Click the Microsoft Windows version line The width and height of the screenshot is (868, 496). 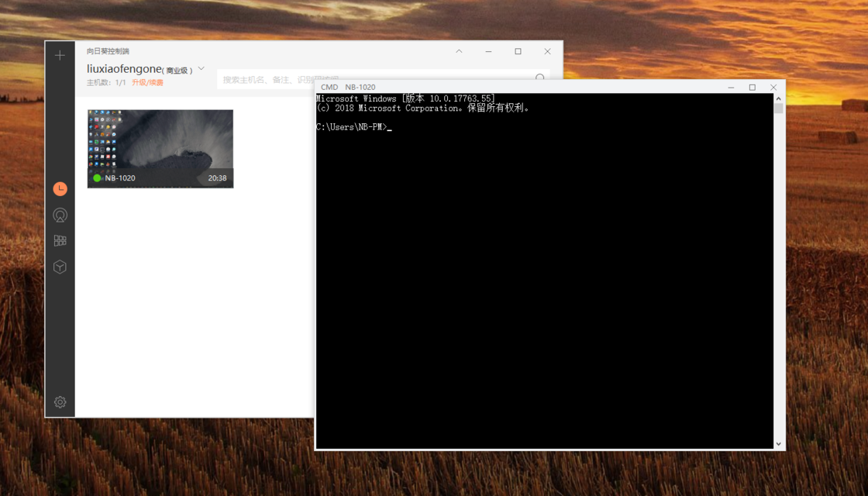405,98
